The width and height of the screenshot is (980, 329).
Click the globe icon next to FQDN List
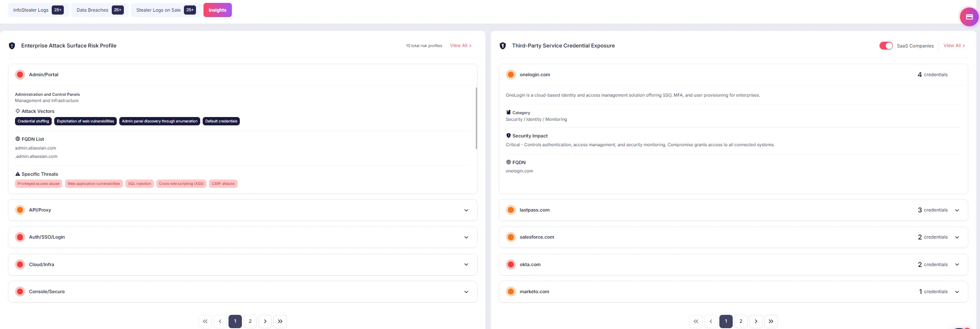(x=18, y=139)
